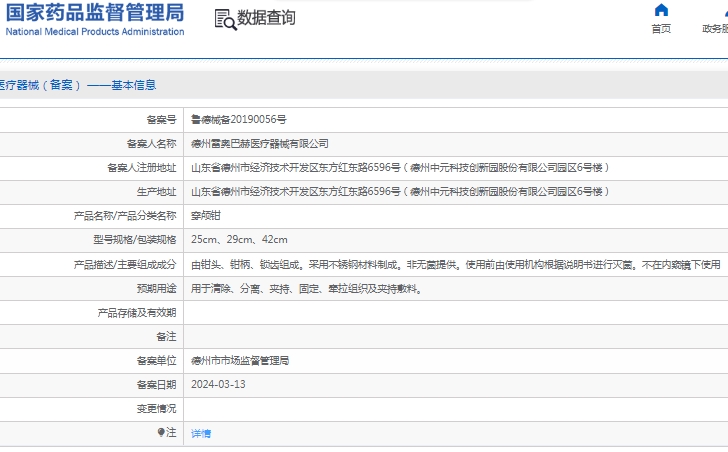The image size is (728, 452).
Task: Click the 预期用途 value 用于清除、分离
Action: click(x=306, y=289)
